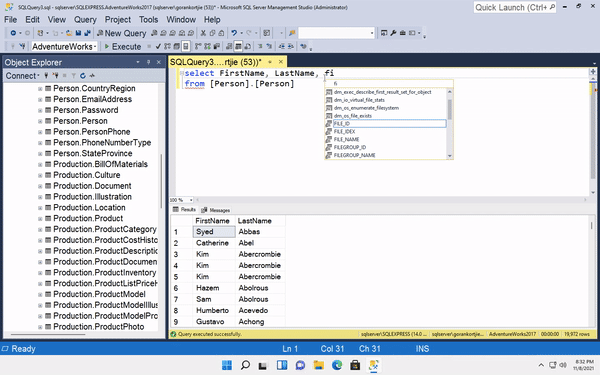This screenshot has height=375, width=600.
Task: Click the Results to File icon
Action: (248, 47)
